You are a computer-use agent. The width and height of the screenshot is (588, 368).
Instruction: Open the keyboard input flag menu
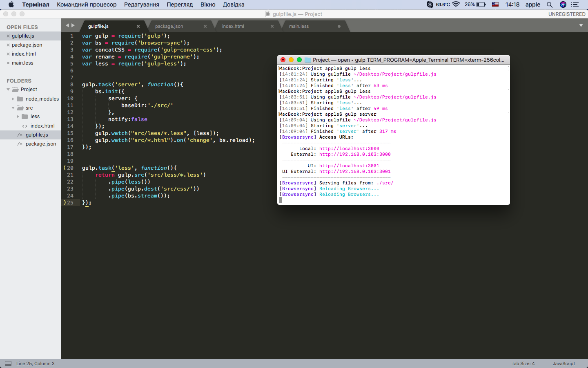pos(495,4)
